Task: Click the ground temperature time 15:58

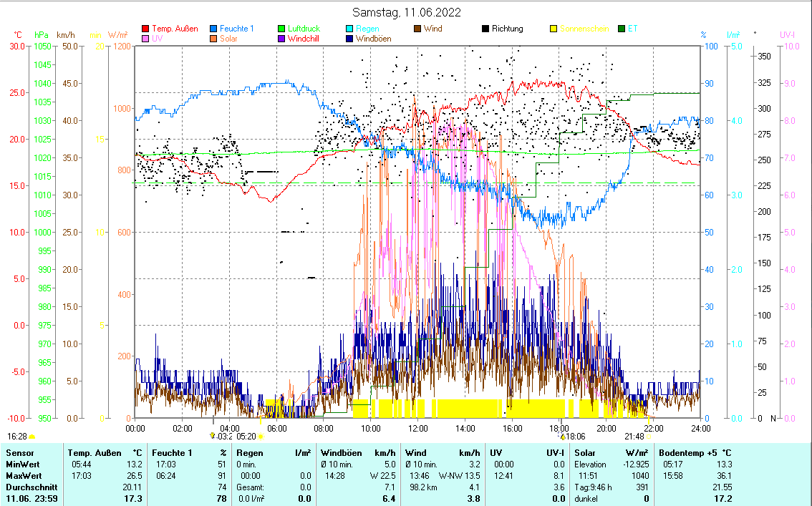Action: point(672,476)
